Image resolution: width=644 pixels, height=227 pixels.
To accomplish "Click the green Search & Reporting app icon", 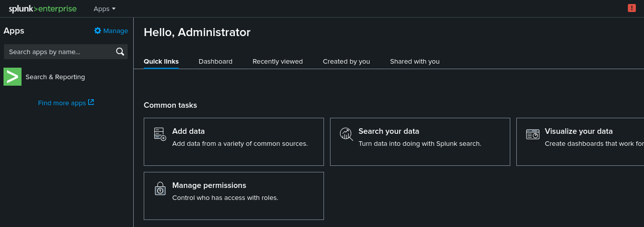I will click(13, 77).
